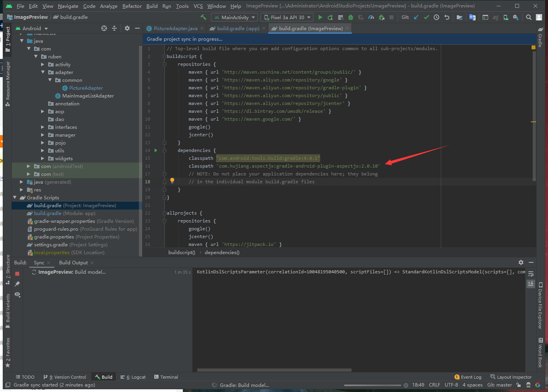Screen dimensions: 548x392
Task: Open the Terminal tool window
Action: coord(166,377)
